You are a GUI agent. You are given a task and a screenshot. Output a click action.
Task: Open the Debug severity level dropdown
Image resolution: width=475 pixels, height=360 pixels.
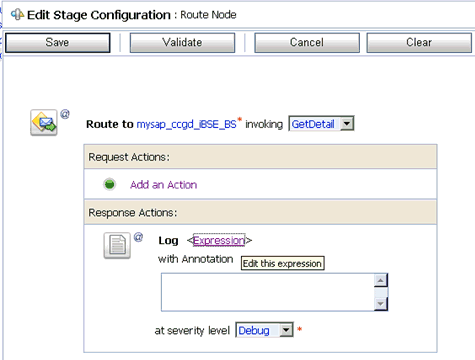286,330
